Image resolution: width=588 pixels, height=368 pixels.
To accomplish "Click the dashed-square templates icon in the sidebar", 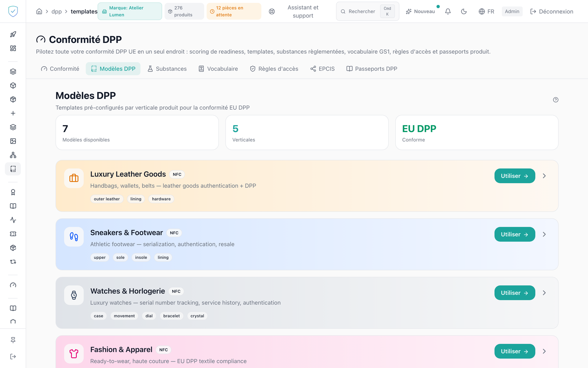I will [x=13, y=169].
